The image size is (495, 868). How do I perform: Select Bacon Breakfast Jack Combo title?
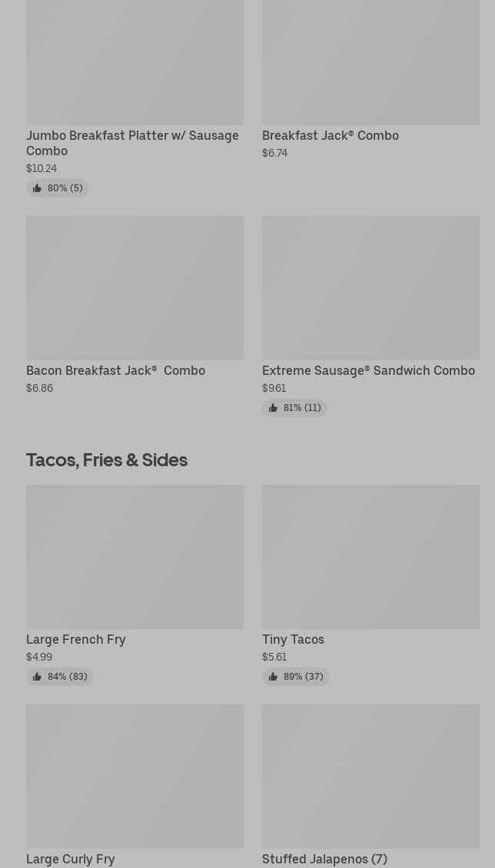click(x=115, y=370)
